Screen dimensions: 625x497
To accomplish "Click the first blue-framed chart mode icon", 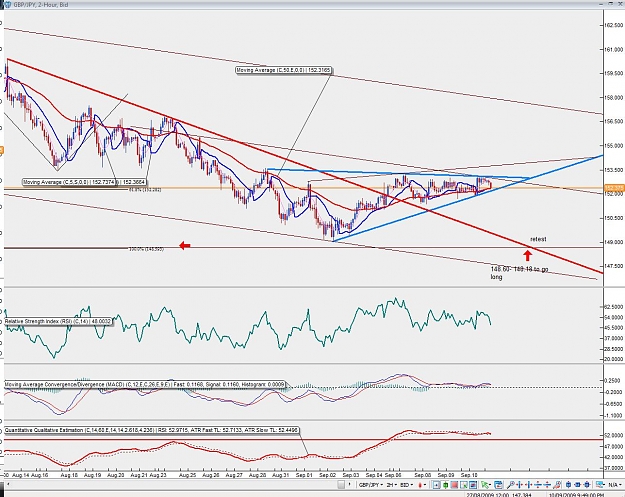I will pyautogui.click(x=436, y=485).
